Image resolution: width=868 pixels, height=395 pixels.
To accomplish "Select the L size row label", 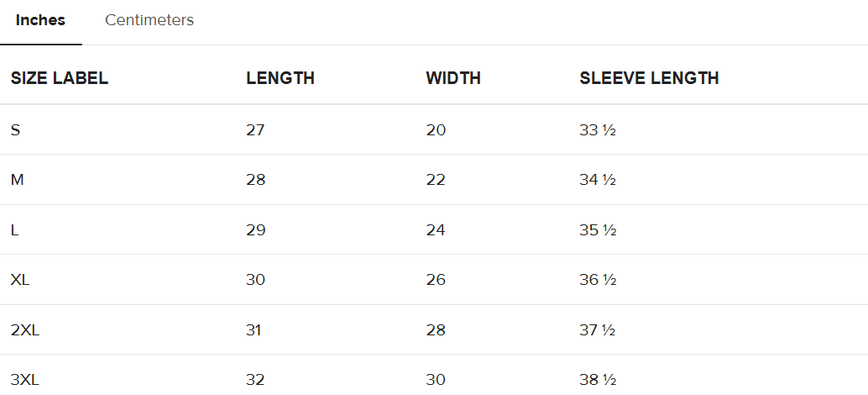I will [15, 230].
